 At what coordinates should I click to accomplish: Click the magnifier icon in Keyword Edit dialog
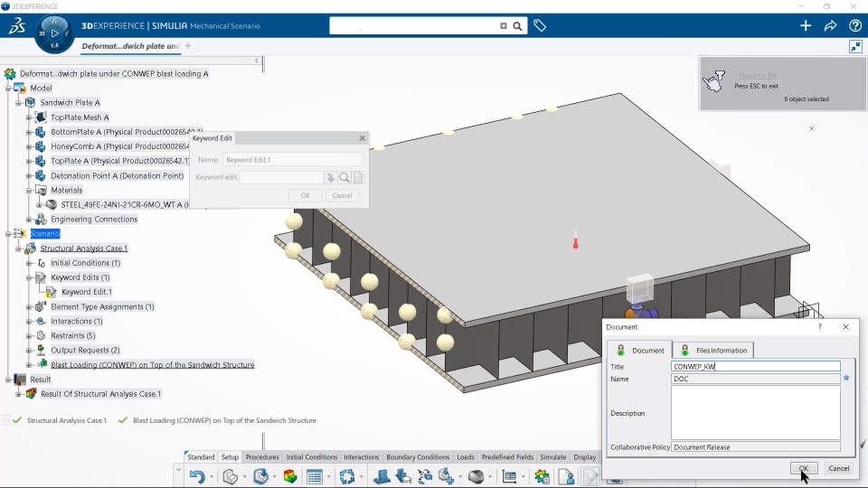click(344, 178)
